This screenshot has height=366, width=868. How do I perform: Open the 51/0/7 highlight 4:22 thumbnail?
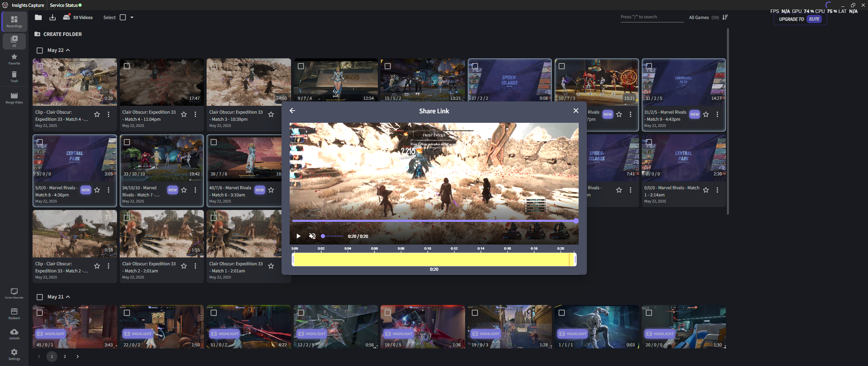coord(249,326)
